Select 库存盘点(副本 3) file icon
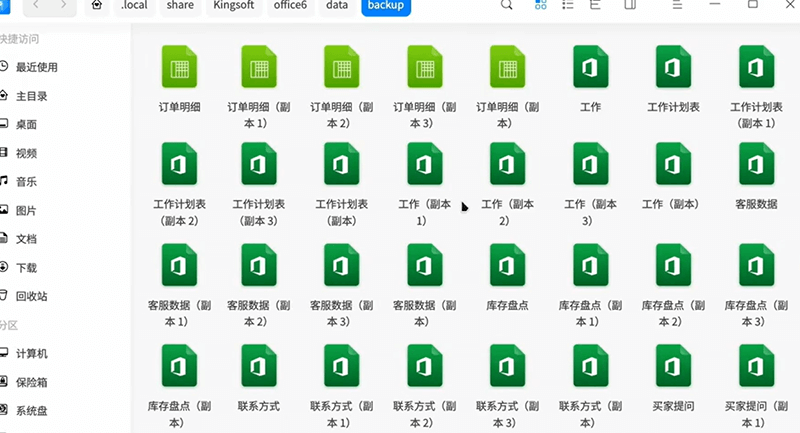The image size is (800, 433). pyautogui.click(x=756, y=265)
